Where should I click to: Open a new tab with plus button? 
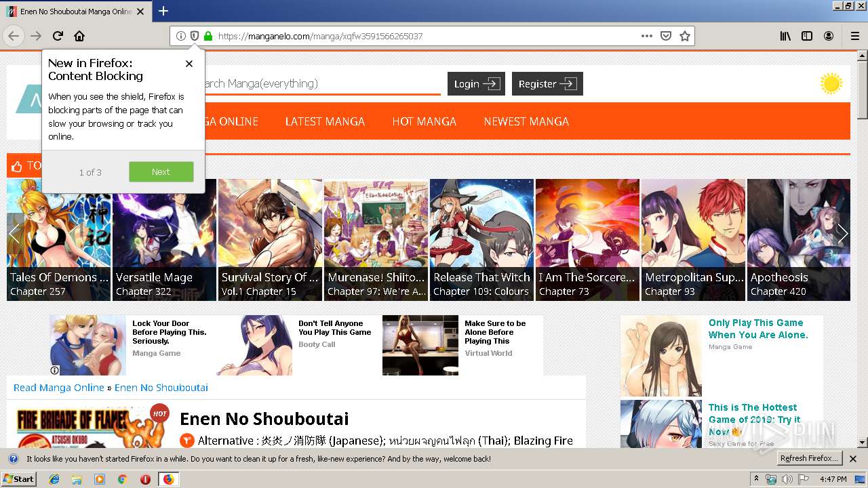(x=163, y=11)
